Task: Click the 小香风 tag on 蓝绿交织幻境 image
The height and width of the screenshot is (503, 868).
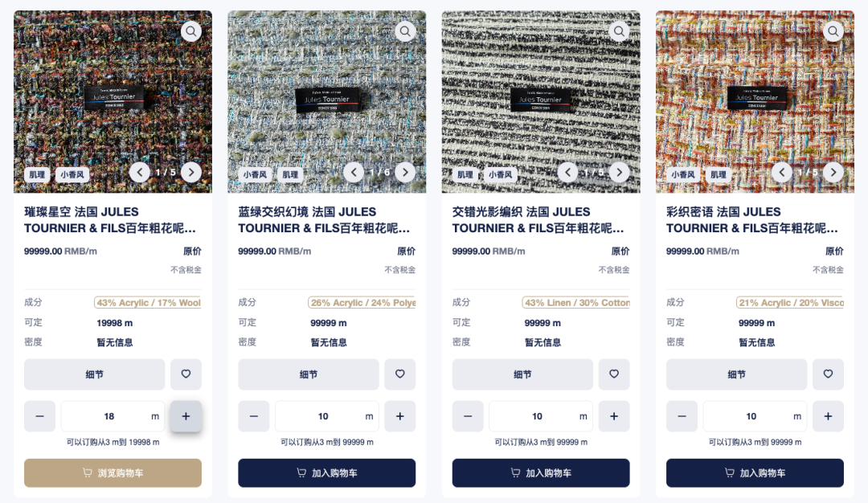Action: pyautogui.click(x=256, y=175)
